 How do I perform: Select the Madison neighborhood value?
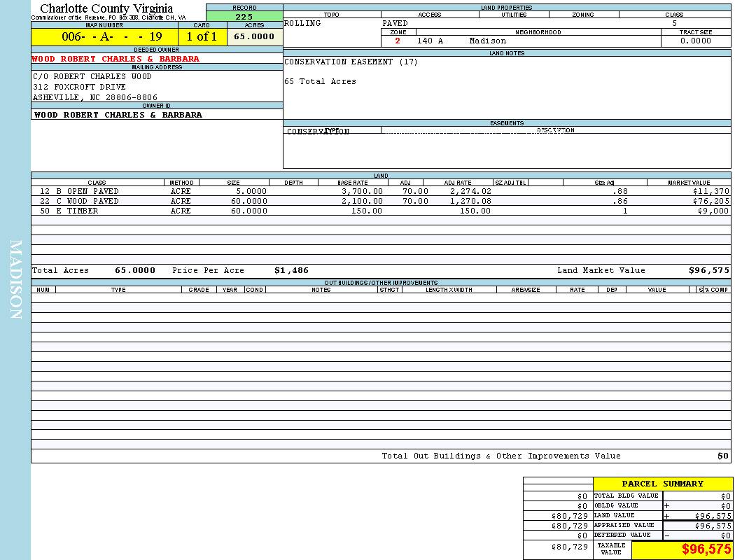click(x=487, y=41)
